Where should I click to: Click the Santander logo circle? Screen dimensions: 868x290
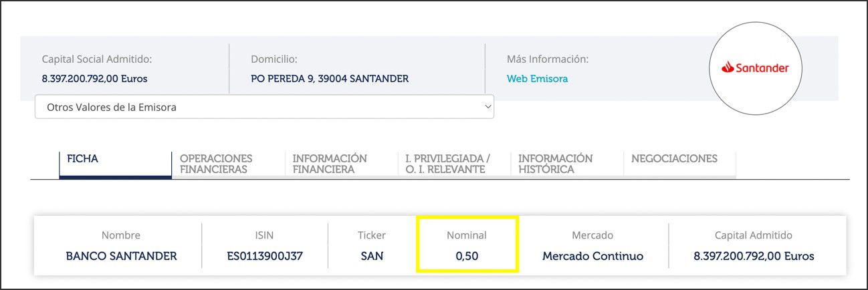click(x=755, y=68)
